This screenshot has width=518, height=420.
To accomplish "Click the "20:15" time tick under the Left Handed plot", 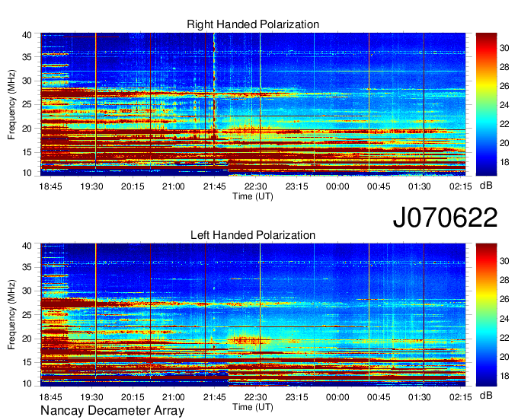I will click(x=133, y=397).
